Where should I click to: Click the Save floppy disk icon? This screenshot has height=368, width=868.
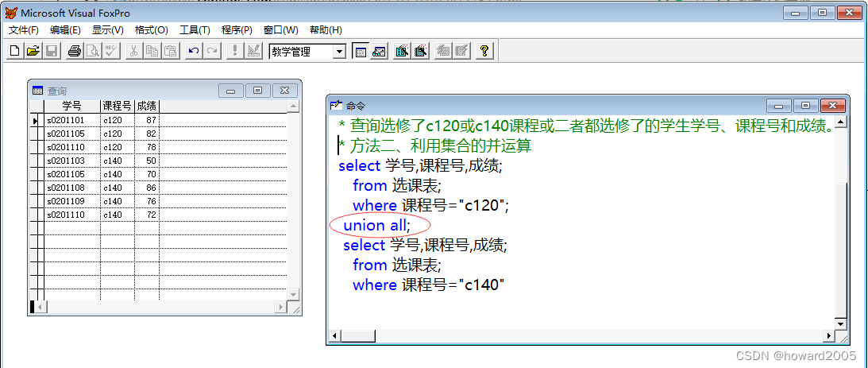point(52,52)
